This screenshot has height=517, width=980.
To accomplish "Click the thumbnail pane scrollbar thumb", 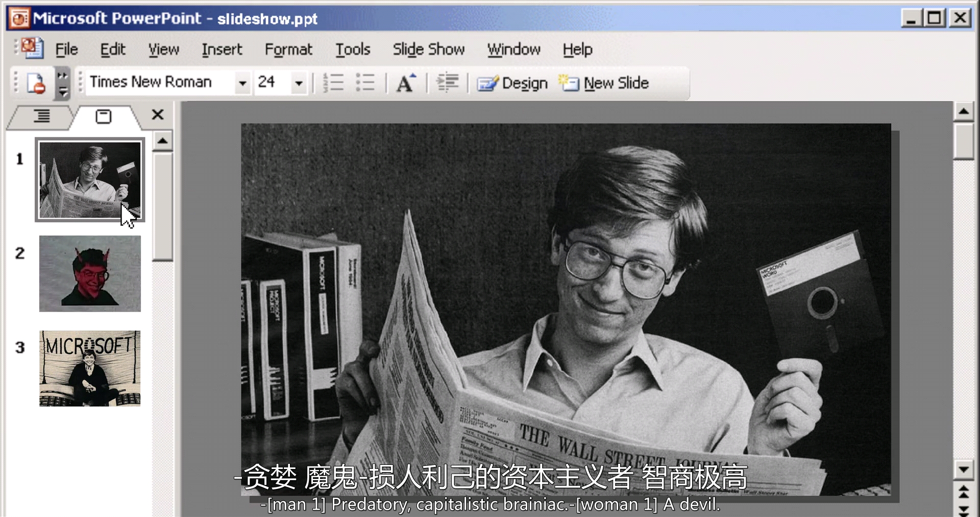I will tap(162, 206).
